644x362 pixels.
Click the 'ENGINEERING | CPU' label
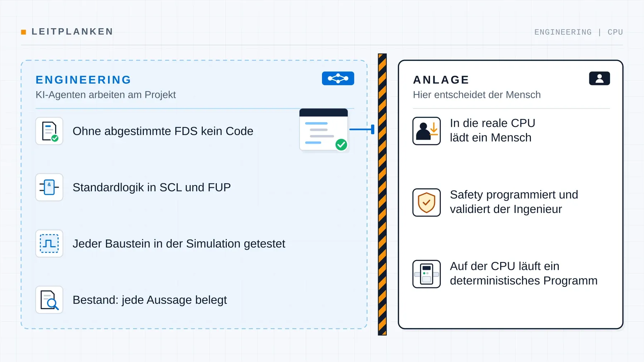(579, 32)
